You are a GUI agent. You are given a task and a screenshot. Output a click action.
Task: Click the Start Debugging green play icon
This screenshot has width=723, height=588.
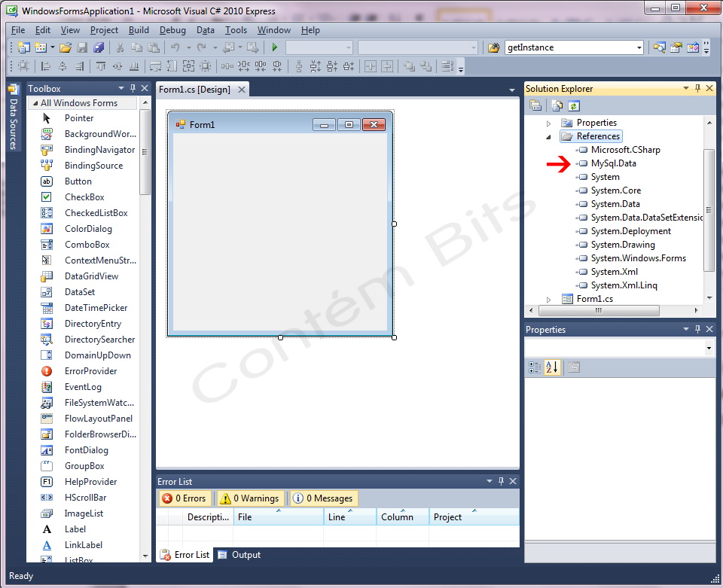point(275,47)
